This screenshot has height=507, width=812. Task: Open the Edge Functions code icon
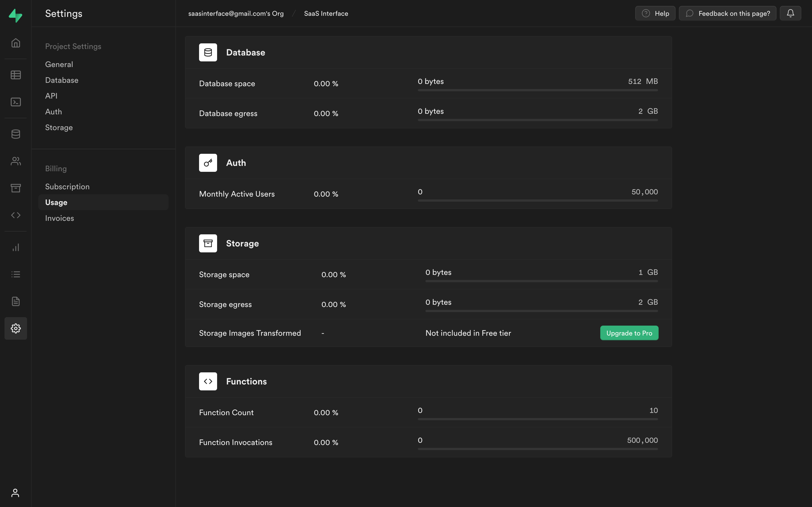[16, 215]
